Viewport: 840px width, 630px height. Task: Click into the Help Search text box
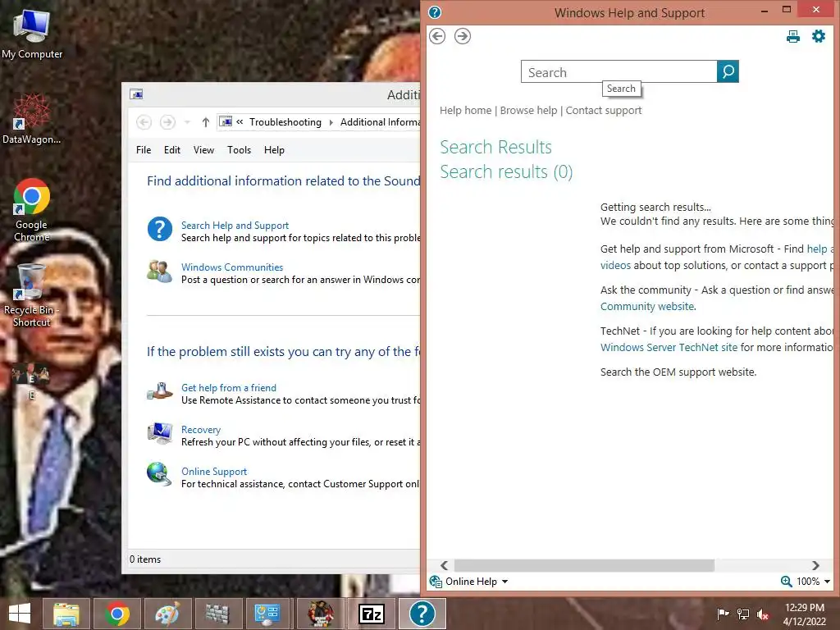(619, 72)
